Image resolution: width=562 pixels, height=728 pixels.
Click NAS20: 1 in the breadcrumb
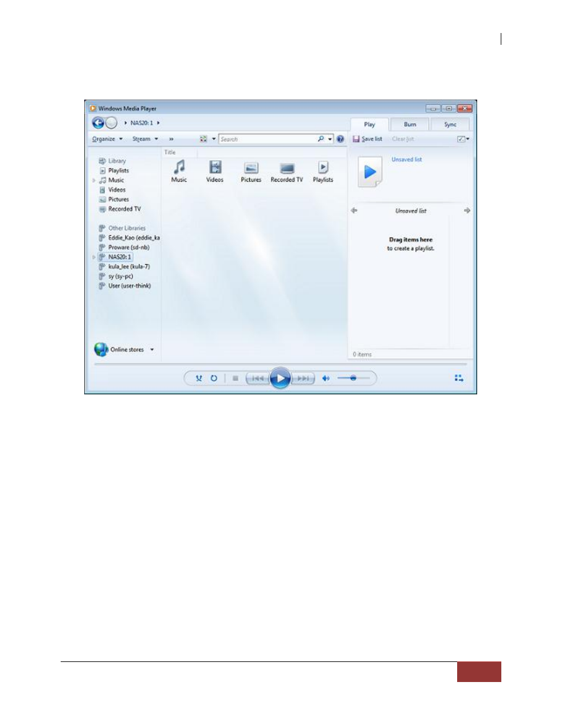141,123
